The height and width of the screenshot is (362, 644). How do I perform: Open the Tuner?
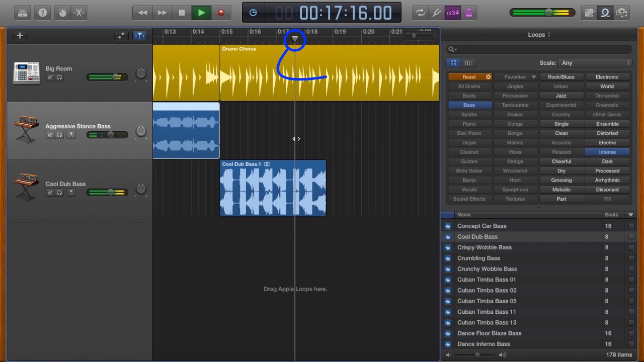pos(436,13)
